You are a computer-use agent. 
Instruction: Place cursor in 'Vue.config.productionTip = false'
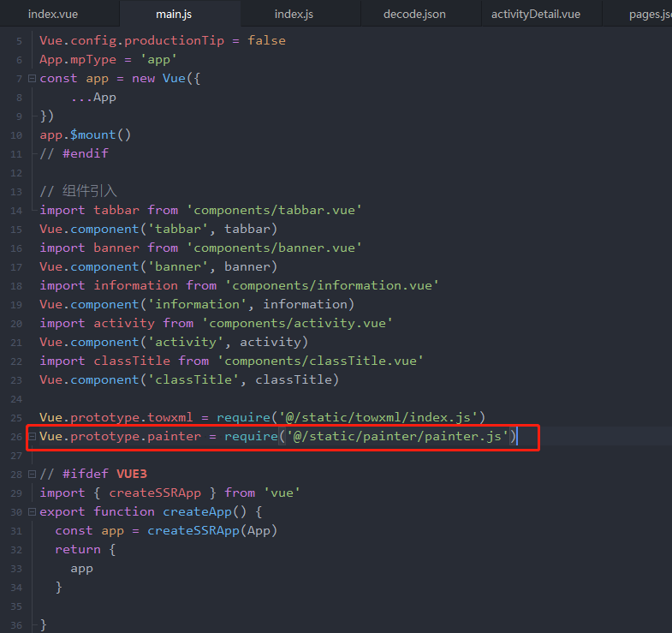pos(163,41)
